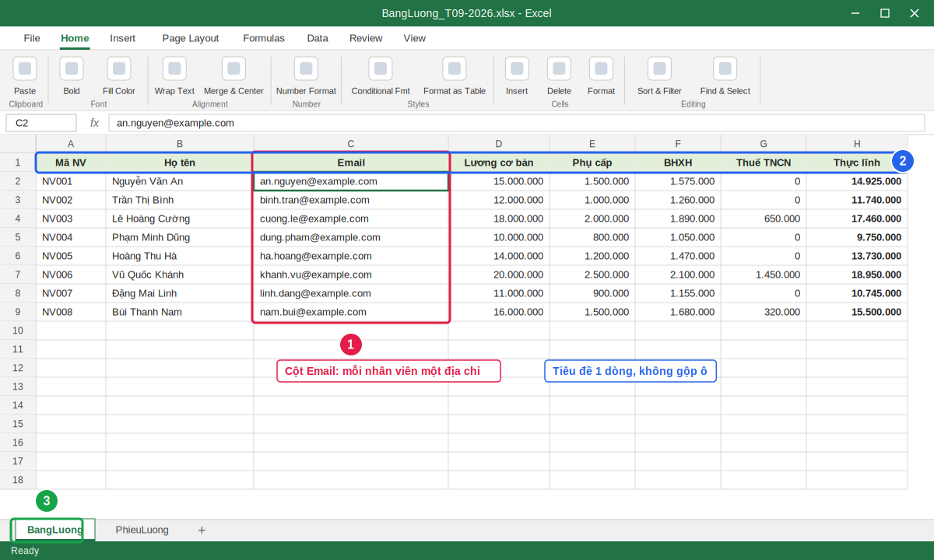
Task: Open the Data ribbon tab
Action: tap(318, 38)
